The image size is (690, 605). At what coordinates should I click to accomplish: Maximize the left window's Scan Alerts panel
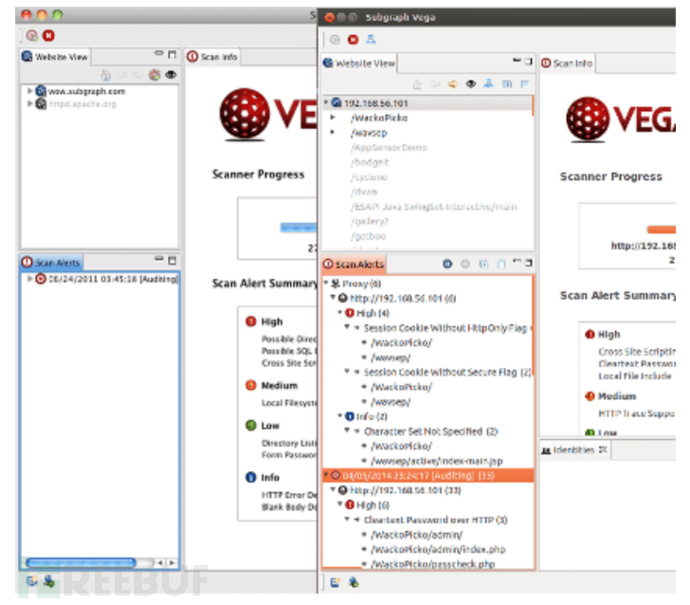(172, 260)
